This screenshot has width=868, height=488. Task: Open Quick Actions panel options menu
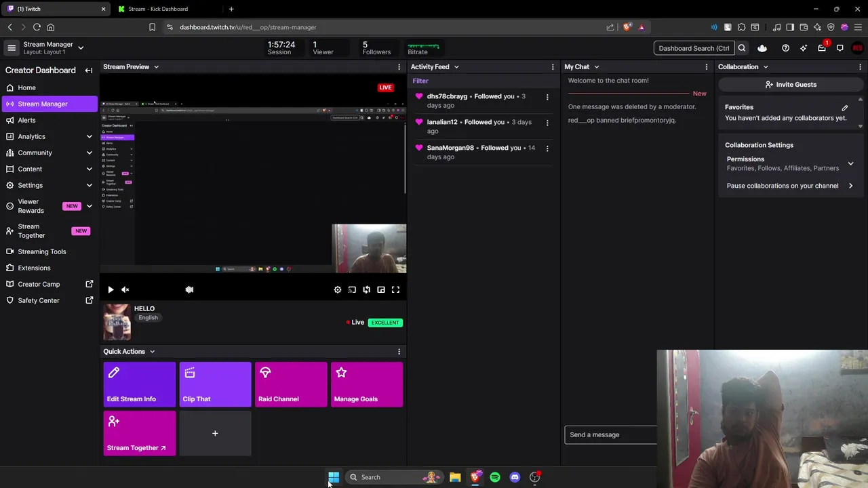[x=399, y=352]
